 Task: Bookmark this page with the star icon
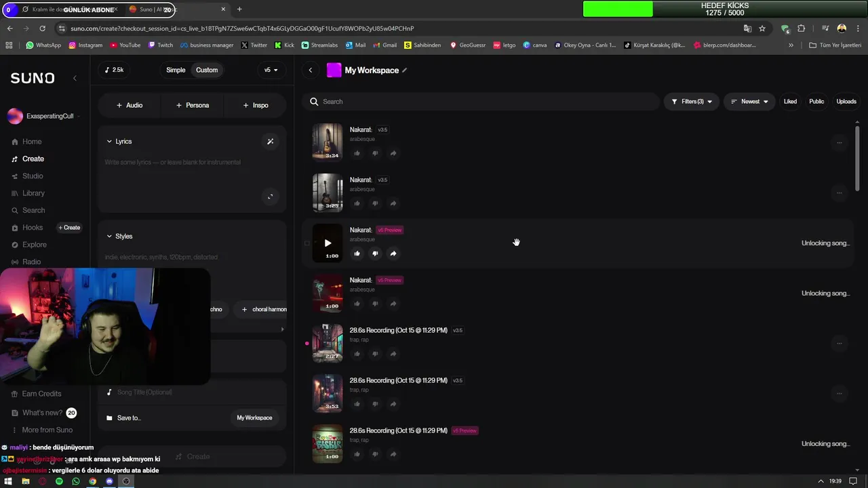tap(762, 28)
